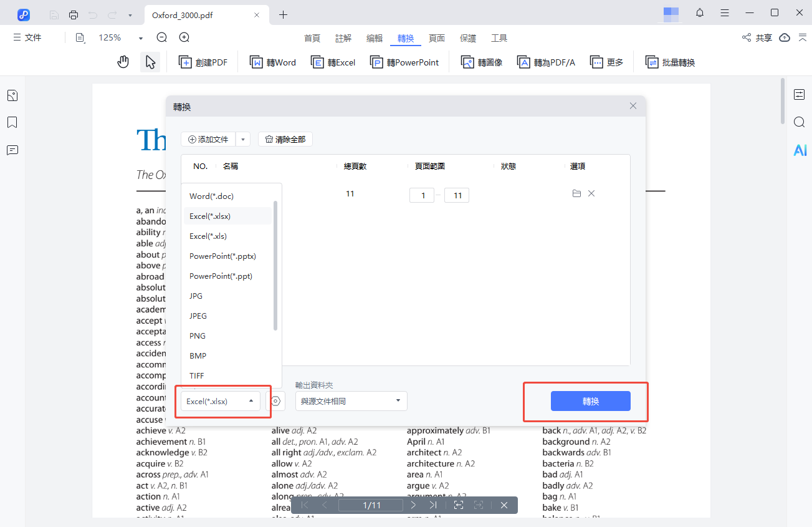Go to the next page in navigation bar

click(x=413, y=505)
